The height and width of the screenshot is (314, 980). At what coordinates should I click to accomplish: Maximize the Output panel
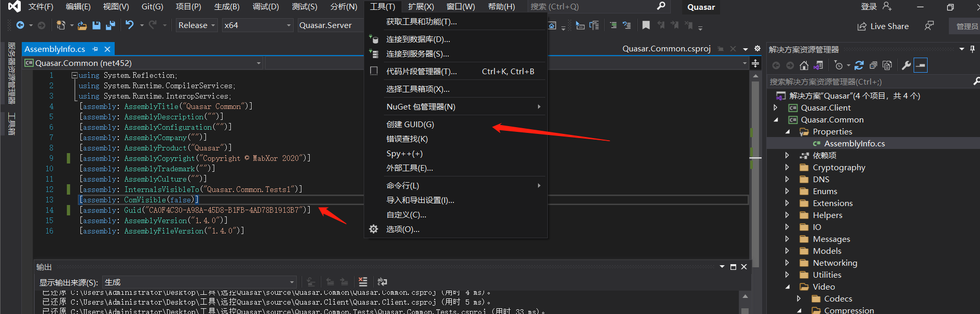(733, 267)
